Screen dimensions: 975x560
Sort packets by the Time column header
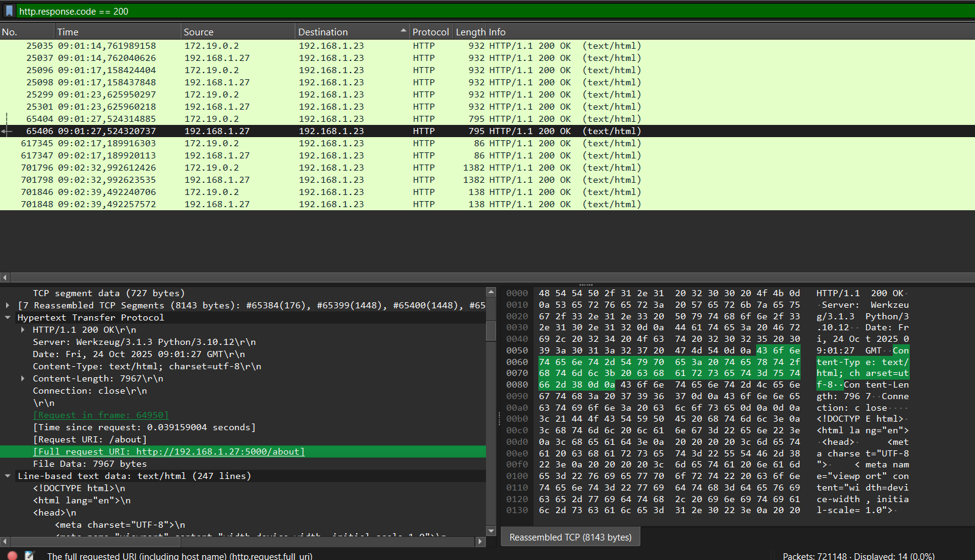point(68,32)
